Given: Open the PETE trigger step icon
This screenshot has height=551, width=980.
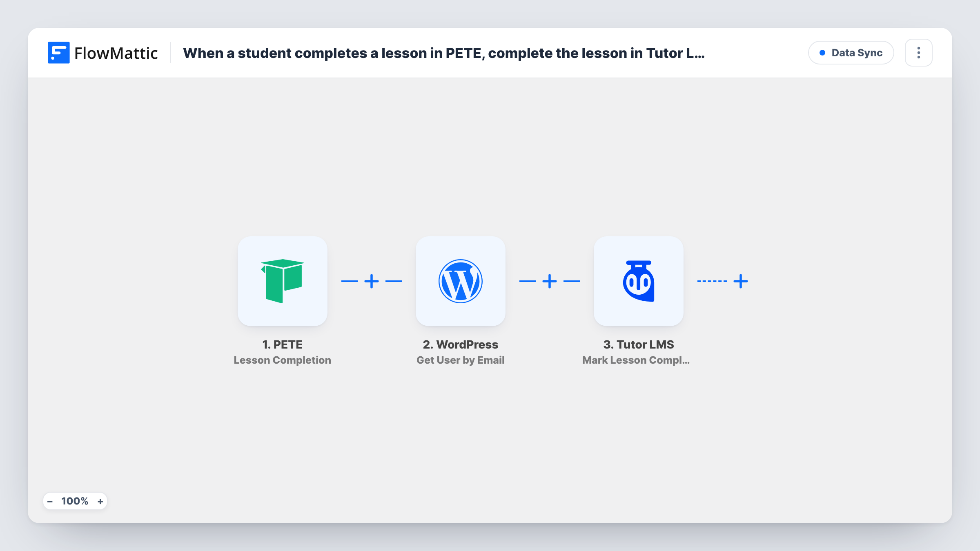Looking at the screenshot, I should pos(282,281).
